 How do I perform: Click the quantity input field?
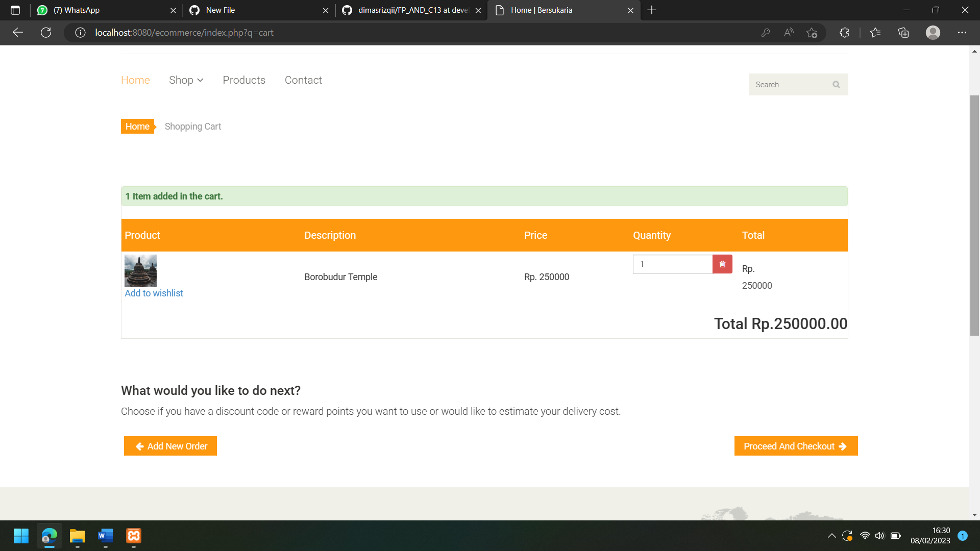point(672,264)
